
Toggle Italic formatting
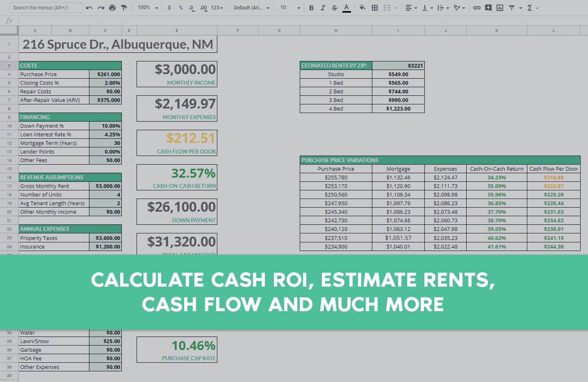coord(323,8)
